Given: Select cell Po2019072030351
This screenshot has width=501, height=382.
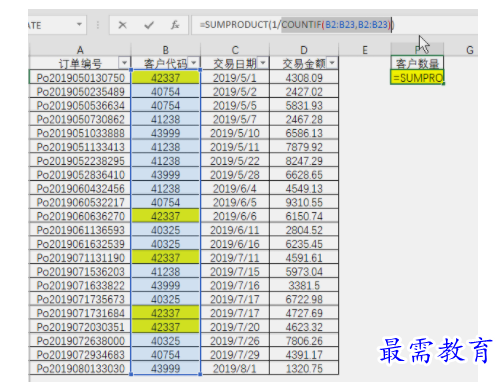Looking at the screenshot, I should pyautogui.click(x=80, y=327).
